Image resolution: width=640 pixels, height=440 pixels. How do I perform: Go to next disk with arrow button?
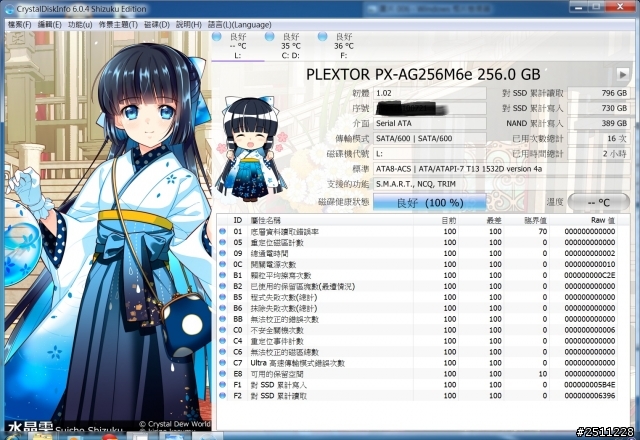pyautogui.click(x=622, y=74)
